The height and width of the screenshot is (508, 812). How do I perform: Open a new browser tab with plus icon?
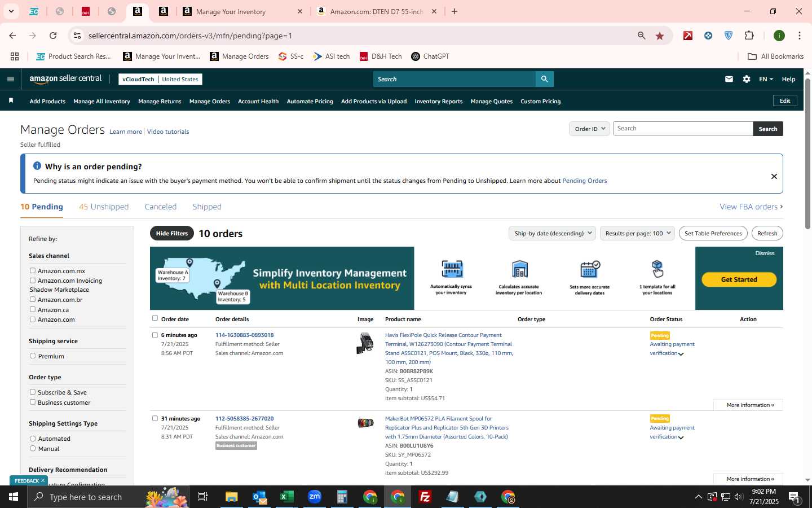click(454, 11)
